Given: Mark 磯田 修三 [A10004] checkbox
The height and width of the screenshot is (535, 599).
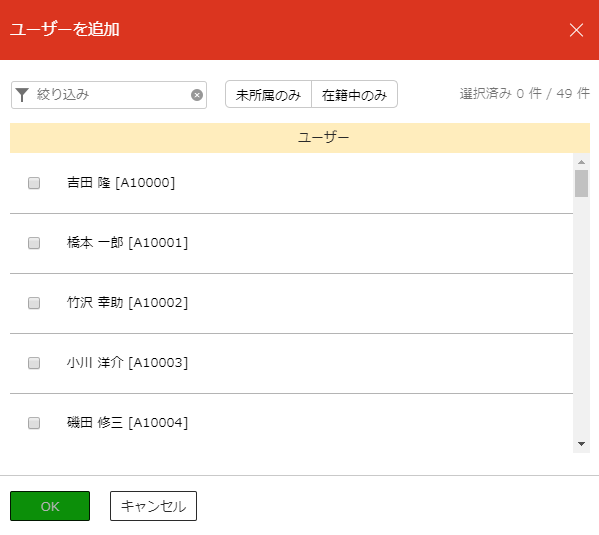Looking at the screenshot, I should coord(34,423).
